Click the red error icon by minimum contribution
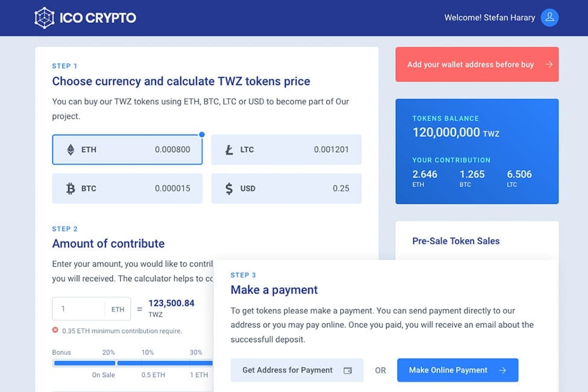Screen dimensions: 588x392 point(55,330)
